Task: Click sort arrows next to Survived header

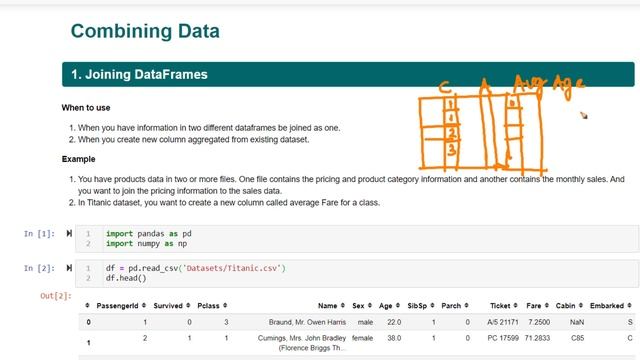Action: click(188, 305)
